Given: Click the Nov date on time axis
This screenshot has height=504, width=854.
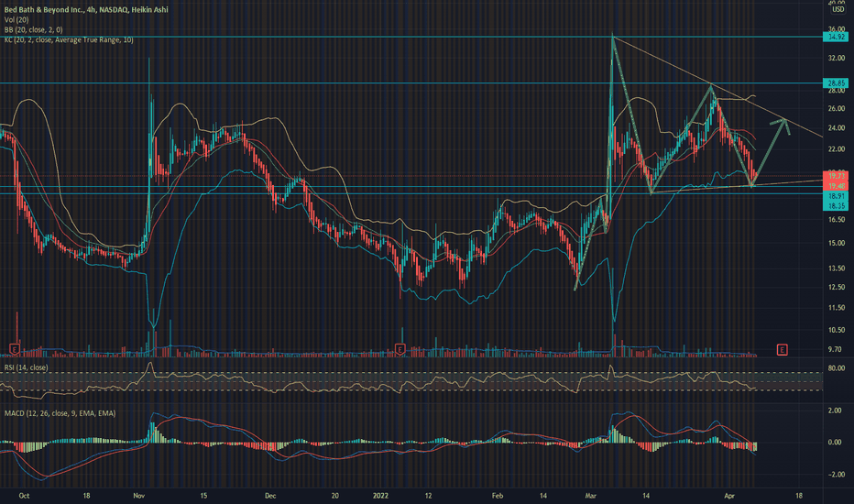Looking at the screenshot, I should pos(139,496).
